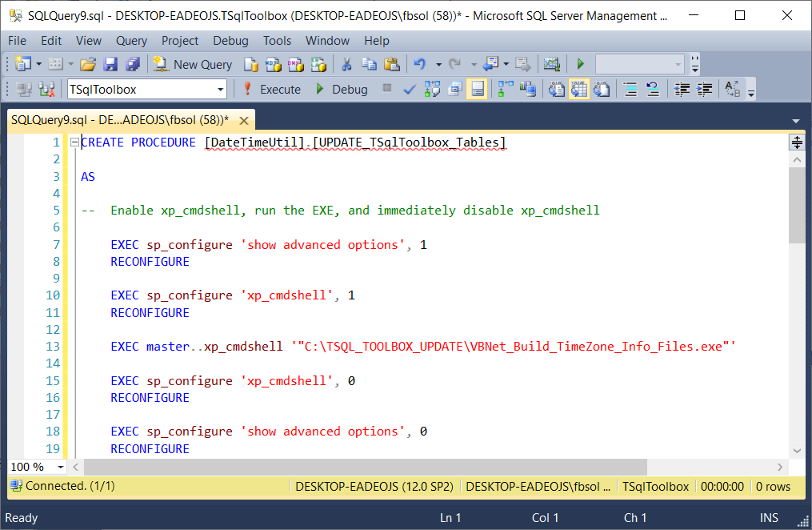Click the Execute button
Screen dimensions: 812x530
click(x=272, y=89)
